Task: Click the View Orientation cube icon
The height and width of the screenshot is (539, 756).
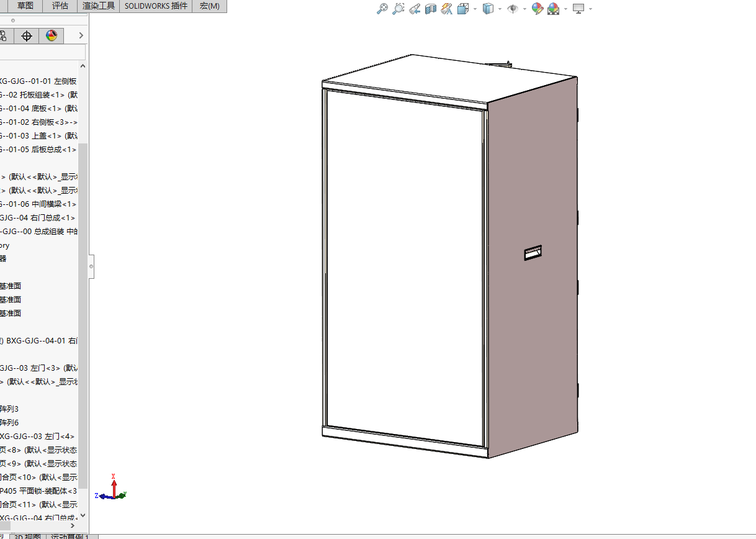Action: click(x=462, y=9)
